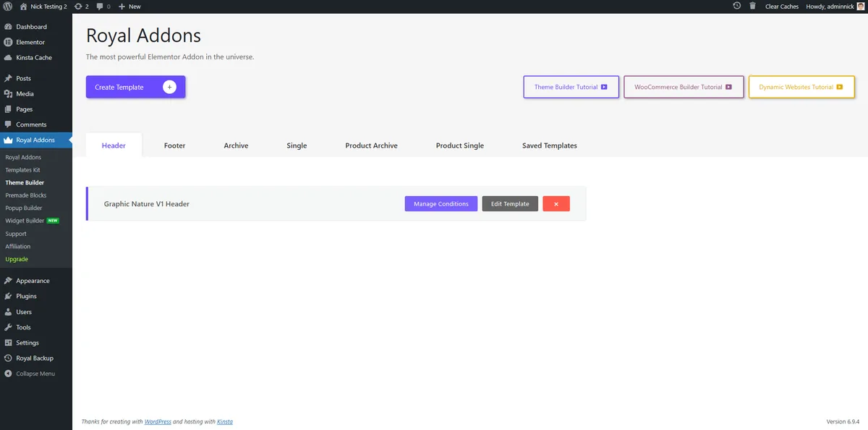Open Royal Addons submenu item

23,157
